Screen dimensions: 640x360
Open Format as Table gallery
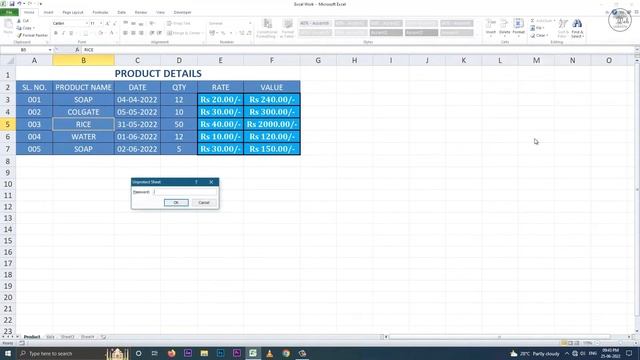[287, 29]
